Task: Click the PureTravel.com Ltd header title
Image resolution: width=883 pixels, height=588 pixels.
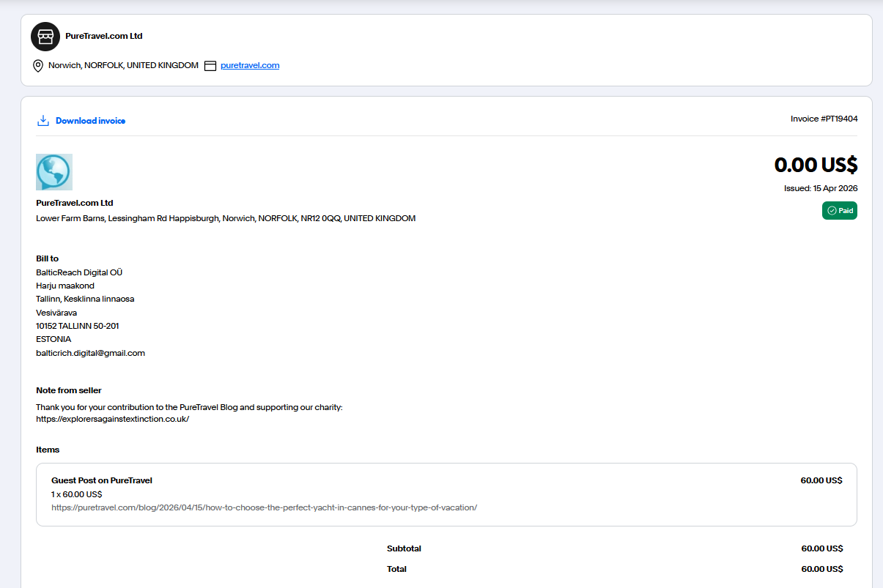Action: (x=104, y=36)
